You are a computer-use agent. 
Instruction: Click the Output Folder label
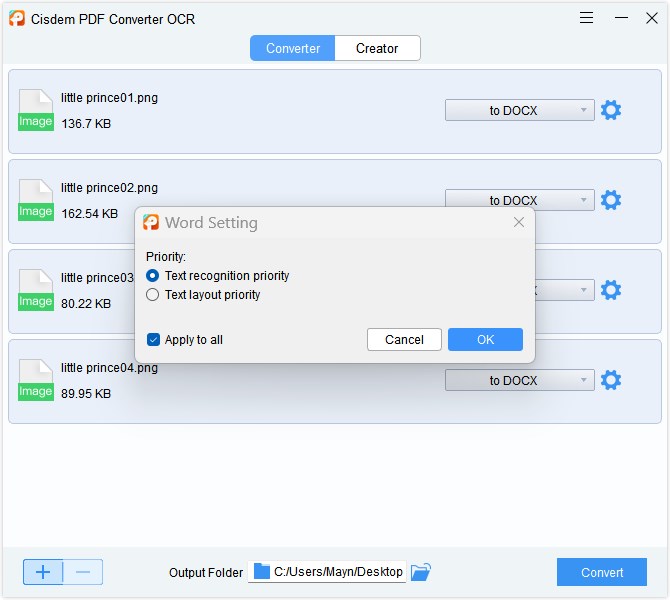point(206,573)
